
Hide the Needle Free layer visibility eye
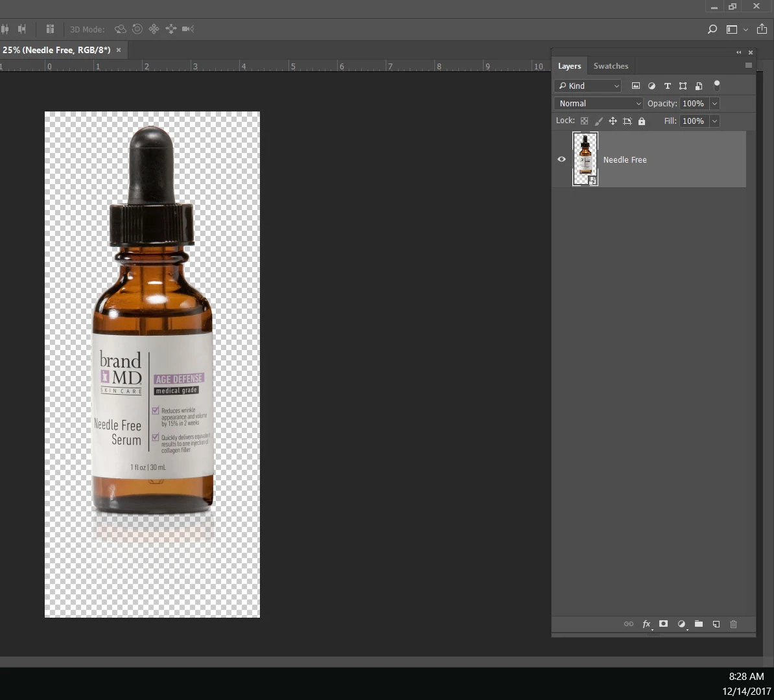point(561,159)
